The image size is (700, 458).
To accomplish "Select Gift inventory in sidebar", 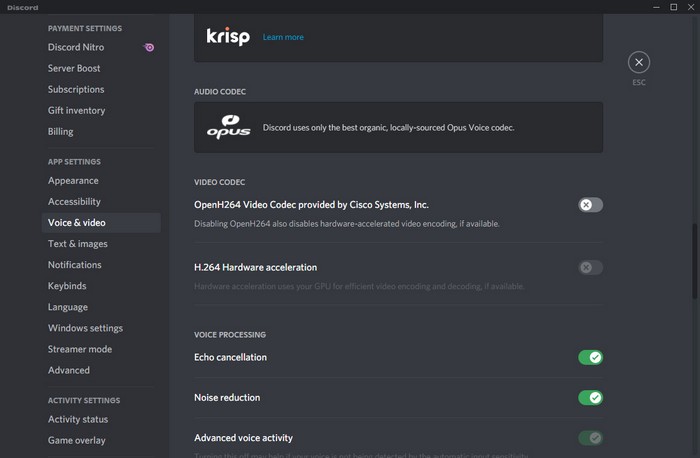I will click(101, 110).
